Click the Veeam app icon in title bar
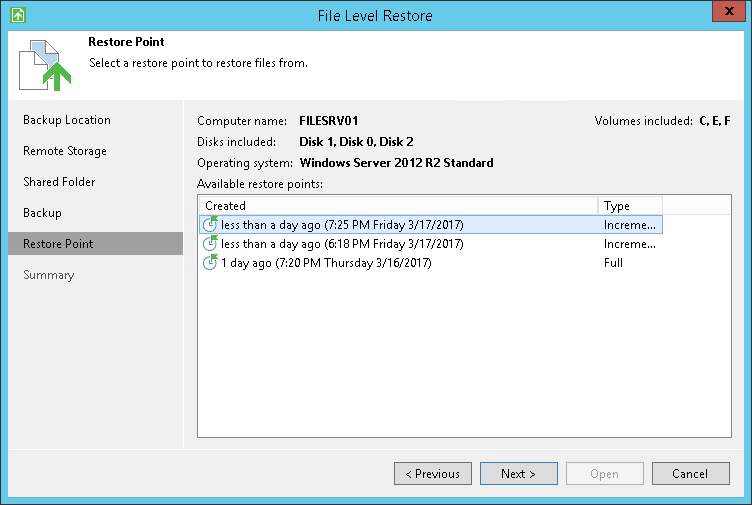 pos(16,16)
